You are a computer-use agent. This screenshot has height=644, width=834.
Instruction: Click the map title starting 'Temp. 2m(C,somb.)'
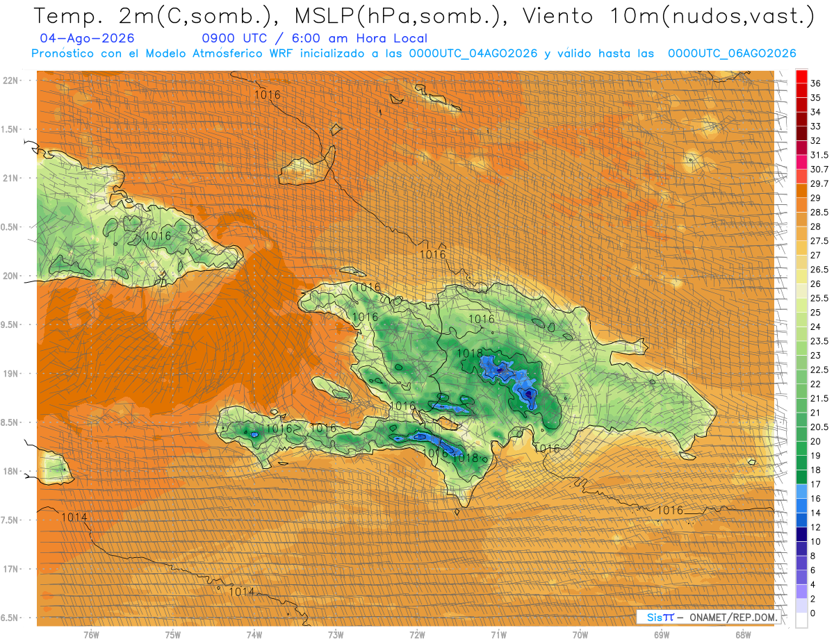[424, 16]
